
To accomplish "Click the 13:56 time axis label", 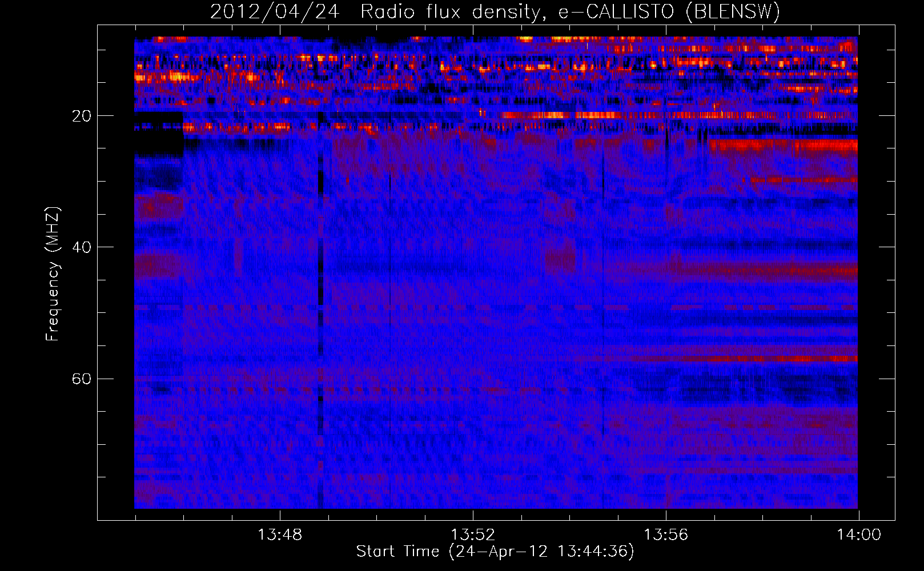I will 666,535.
